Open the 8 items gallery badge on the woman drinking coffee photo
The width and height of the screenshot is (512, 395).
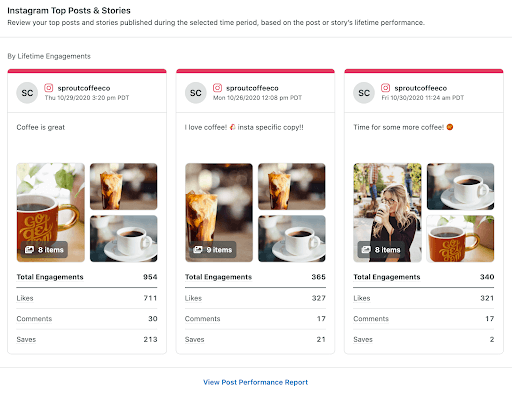coord(381,250)
